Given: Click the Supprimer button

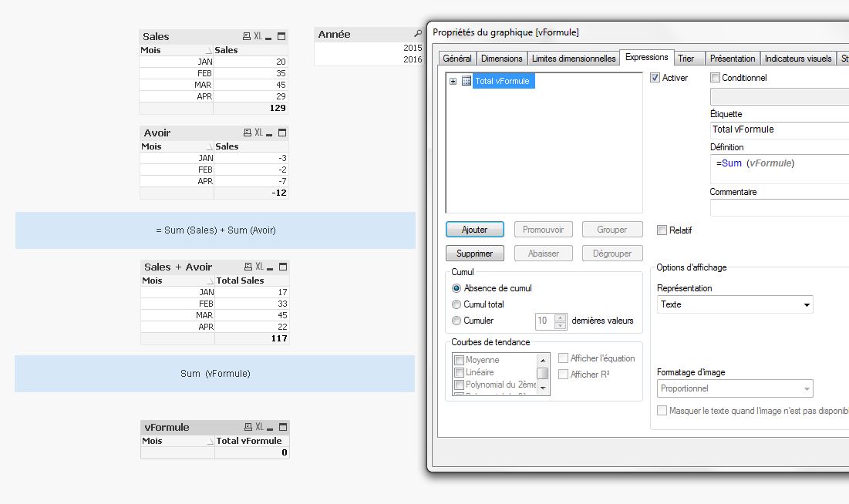Looking at the screenshot, I should [x=475, y=254].
